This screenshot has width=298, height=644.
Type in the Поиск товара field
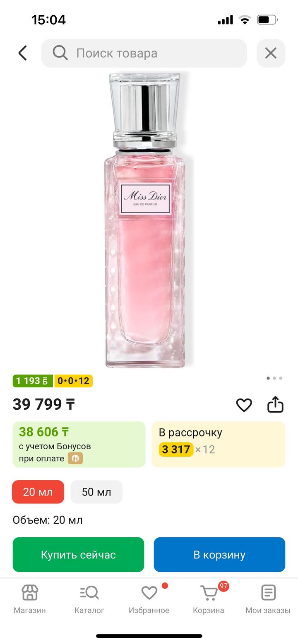pyautogui.click(x=157, y=53)
